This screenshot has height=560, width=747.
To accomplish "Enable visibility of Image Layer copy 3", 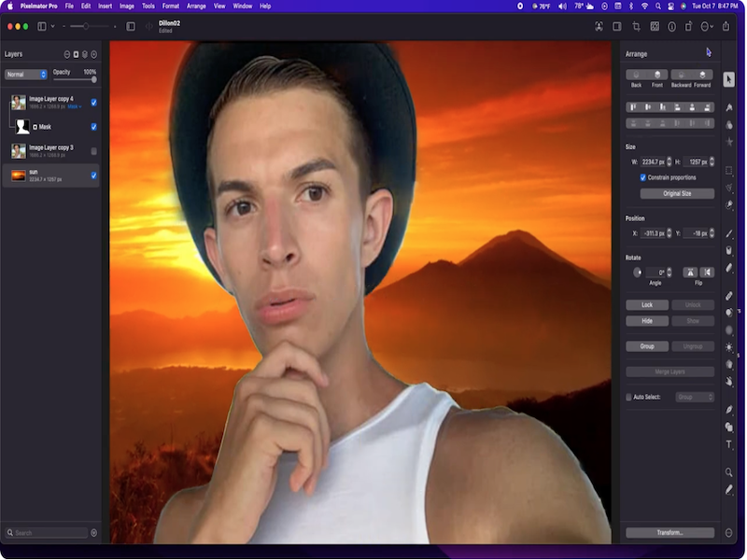I will tap(93, 150).
